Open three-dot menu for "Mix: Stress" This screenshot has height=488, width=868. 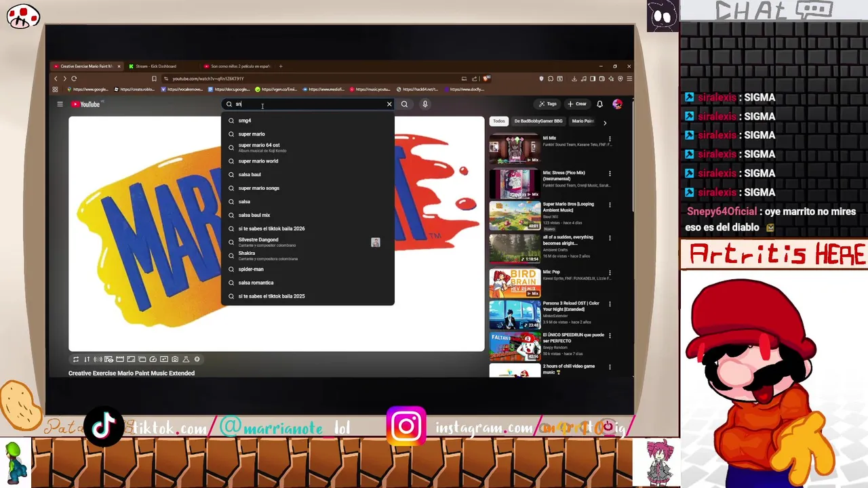click(610, 174)
